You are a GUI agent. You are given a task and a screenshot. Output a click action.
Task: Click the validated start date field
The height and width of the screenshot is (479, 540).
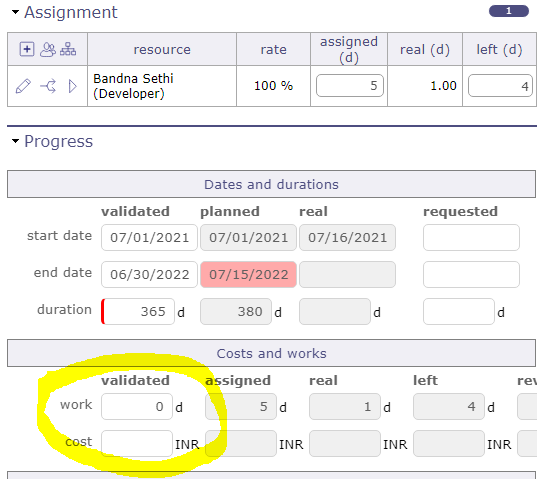(149, 238)
